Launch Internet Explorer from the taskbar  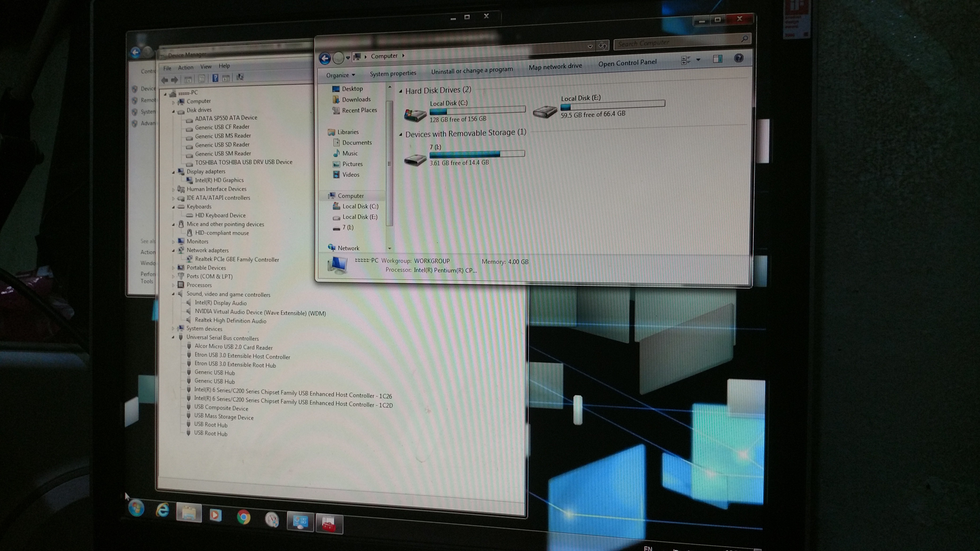(163, 510)
